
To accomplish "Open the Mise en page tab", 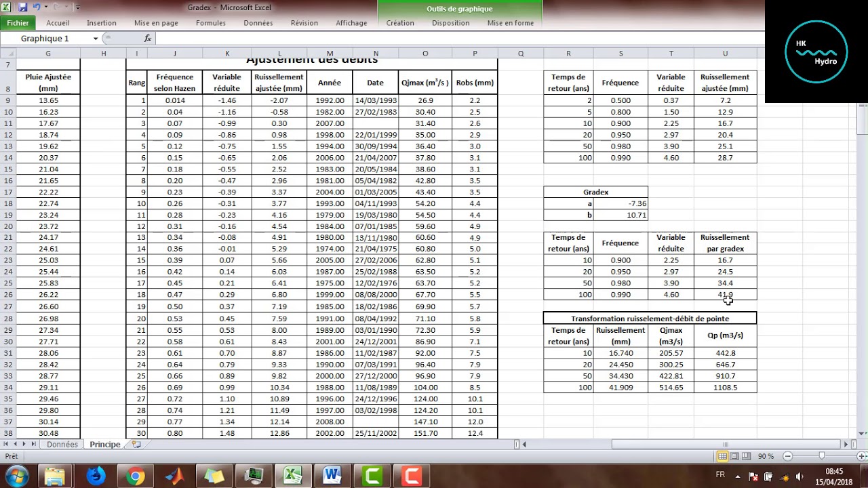I will (156, 23).
